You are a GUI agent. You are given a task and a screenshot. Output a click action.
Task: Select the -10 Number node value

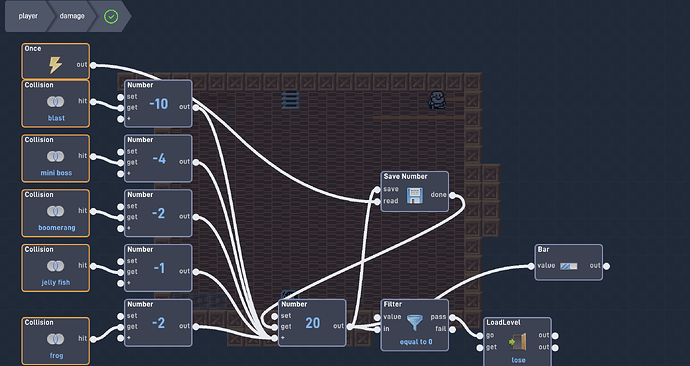pos(158,104)
